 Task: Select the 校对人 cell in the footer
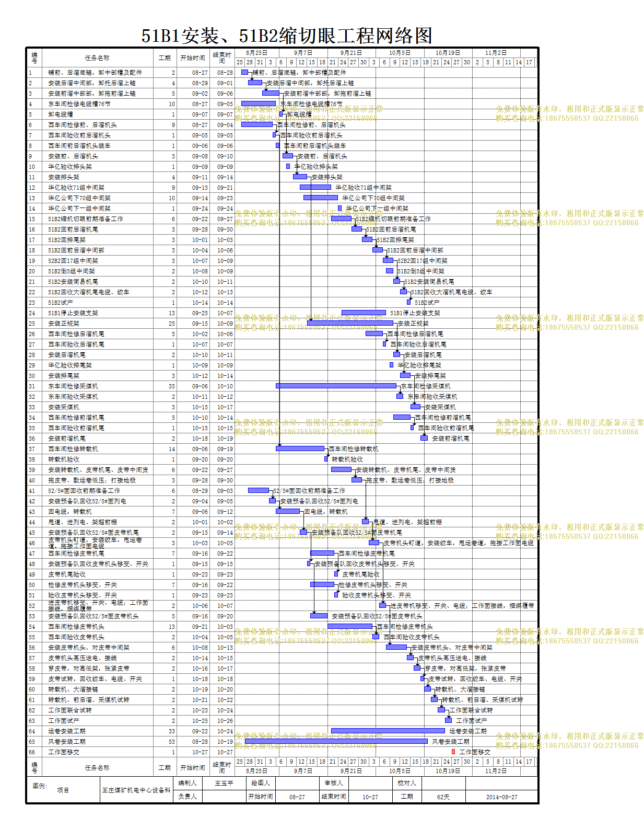click(x=407, y=783)
